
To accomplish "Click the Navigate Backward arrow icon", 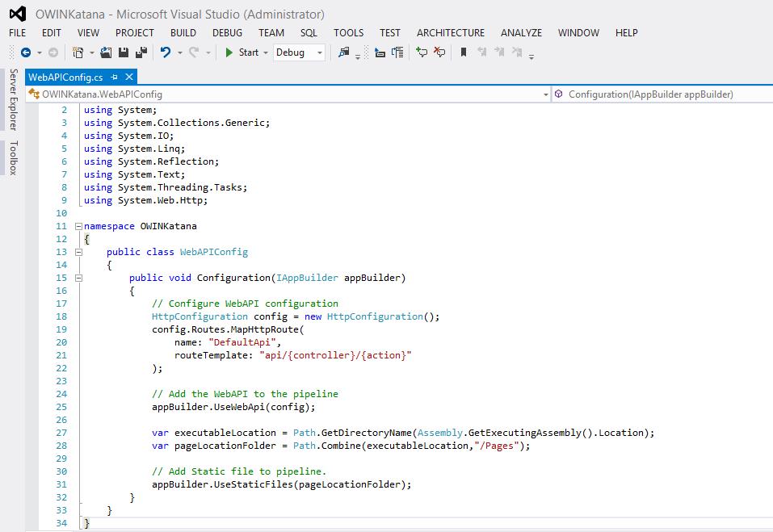I will [25, 52].
